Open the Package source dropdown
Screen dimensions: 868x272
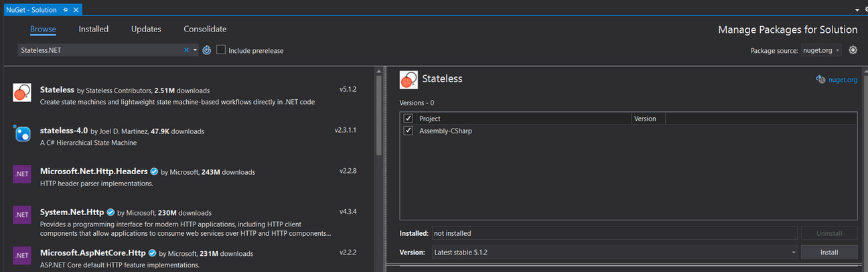(x=820, y=50)
